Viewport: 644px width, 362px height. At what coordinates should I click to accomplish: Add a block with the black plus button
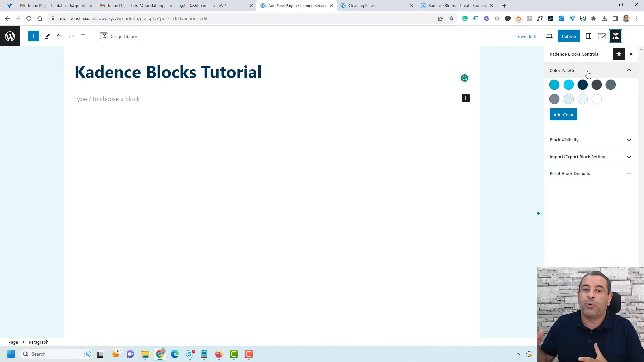(466, 98)
